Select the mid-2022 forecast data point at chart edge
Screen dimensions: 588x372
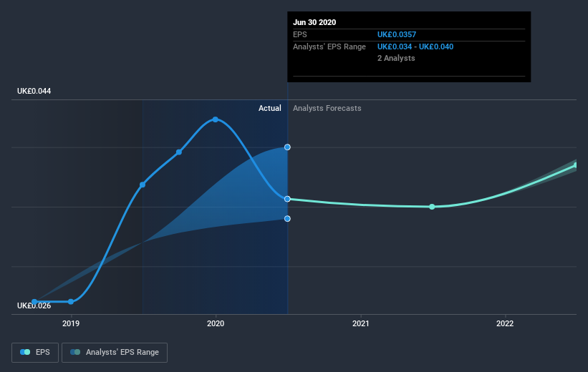pos(577,165)
